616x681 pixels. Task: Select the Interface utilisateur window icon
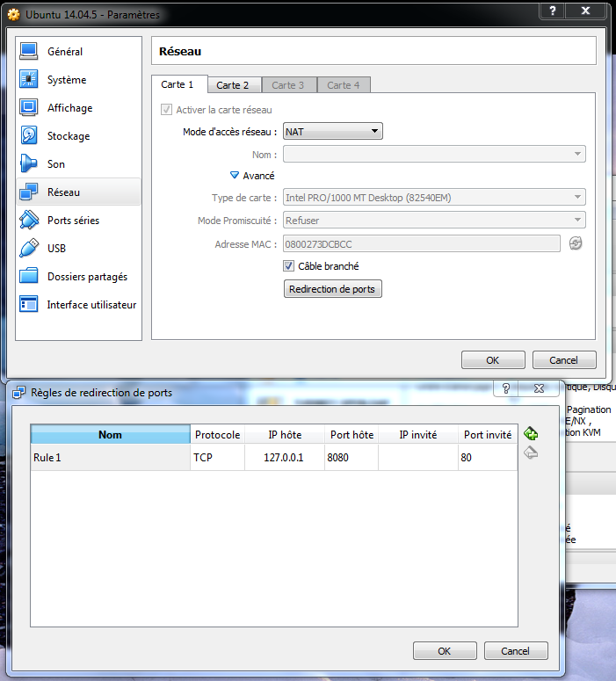click(x=29, y=304)
